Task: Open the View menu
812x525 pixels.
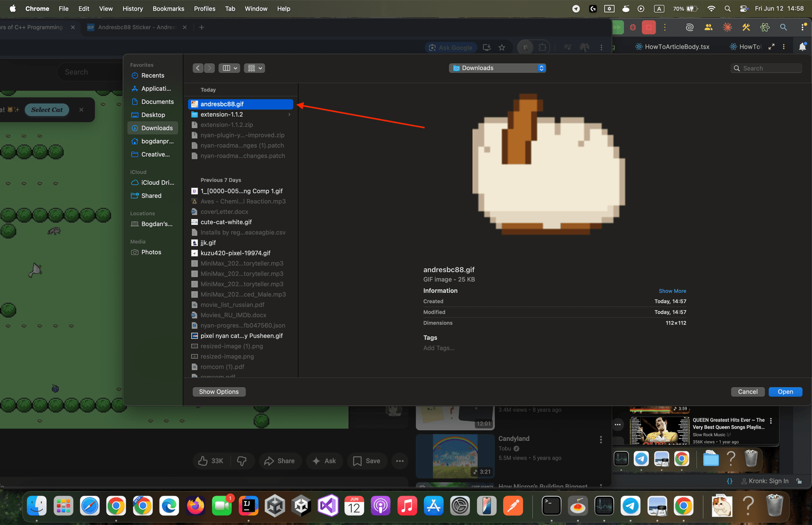Action: pos(106,8)
